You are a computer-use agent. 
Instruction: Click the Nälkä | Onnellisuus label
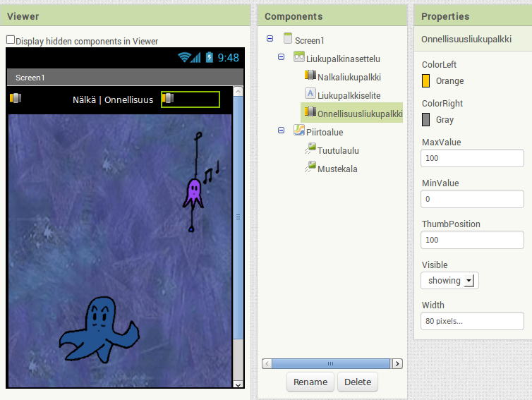point(113,99)
